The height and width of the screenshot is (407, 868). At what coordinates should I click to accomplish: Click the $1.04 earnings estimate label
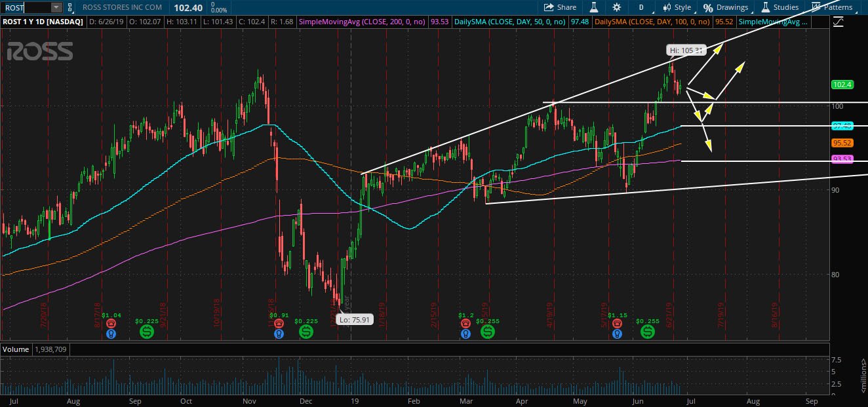(x=111, y=315)
